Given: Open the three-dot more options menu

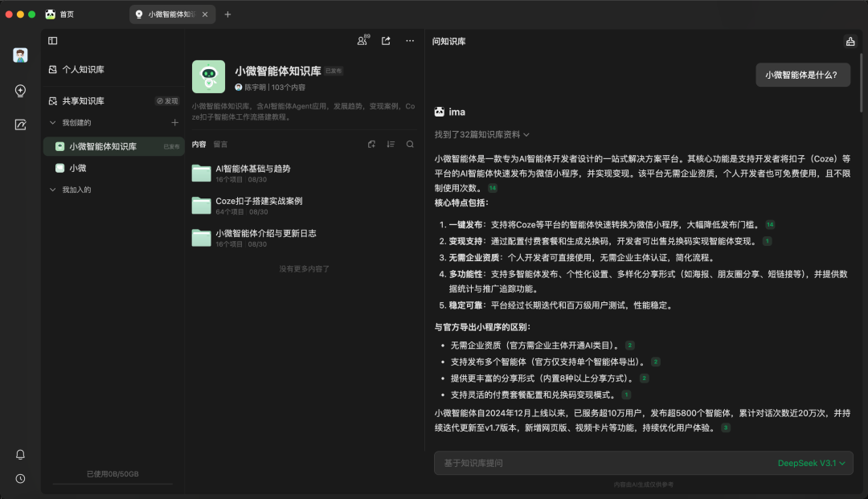Looking at the screenshot, I should pos(410,41).
